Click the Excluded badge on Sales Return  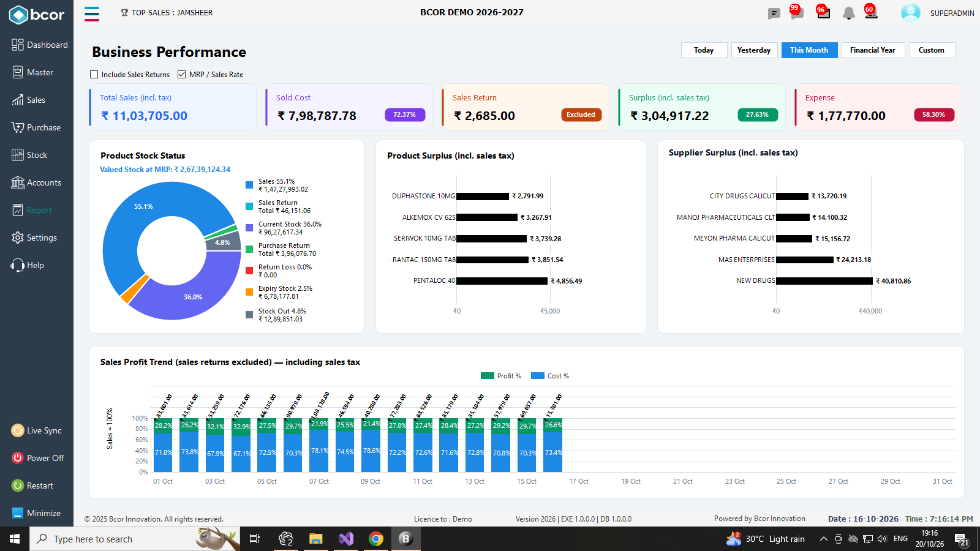(581, 114)
